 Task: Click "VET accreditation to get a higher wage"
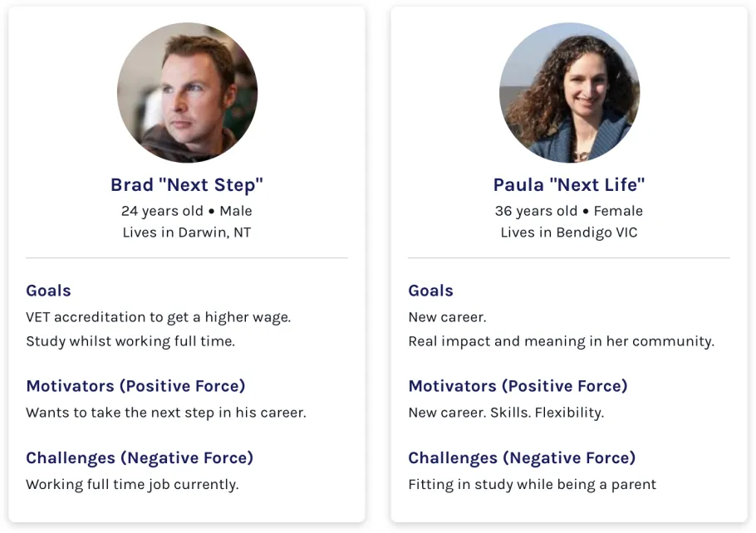coord(158,317)
